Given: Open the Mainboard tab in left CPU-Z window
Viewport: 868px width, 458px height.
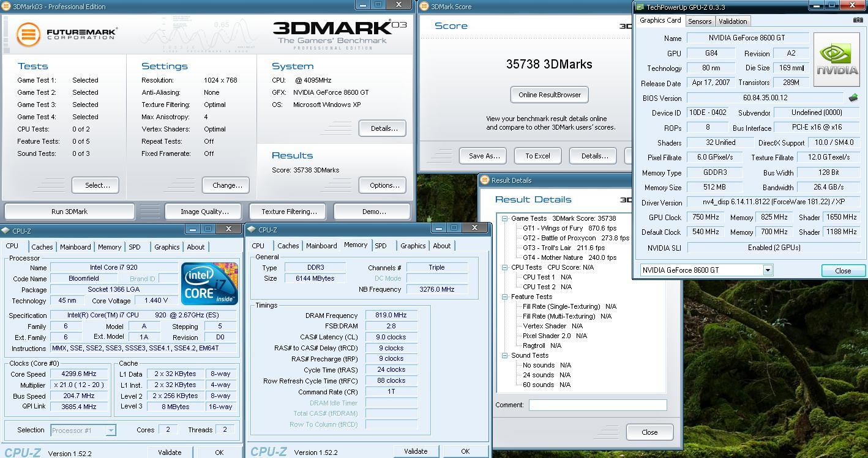Looking at the screenshot, I should tap(76, 247).
